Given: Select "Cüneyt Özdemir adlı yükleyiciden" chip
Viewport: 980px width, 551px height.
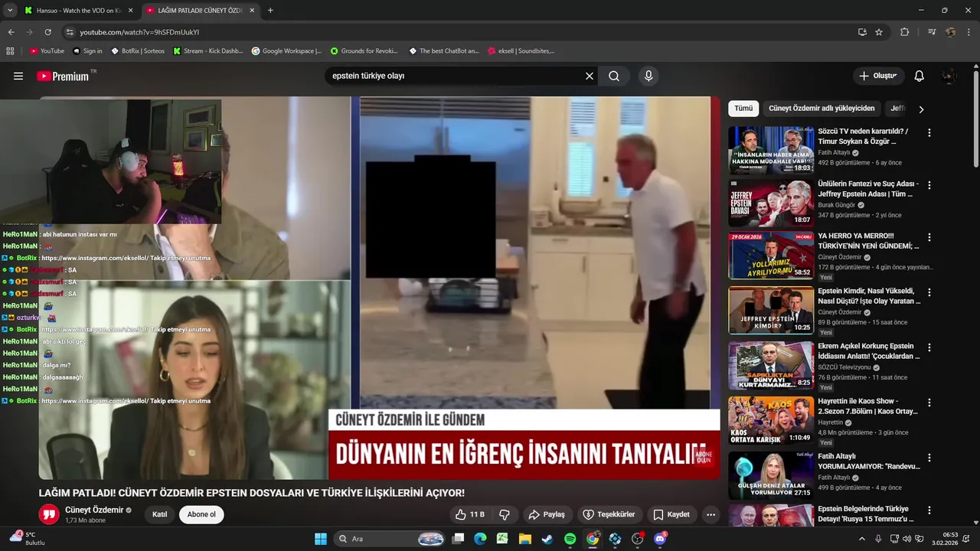Looking at the screenshot, I should (822, 109).
